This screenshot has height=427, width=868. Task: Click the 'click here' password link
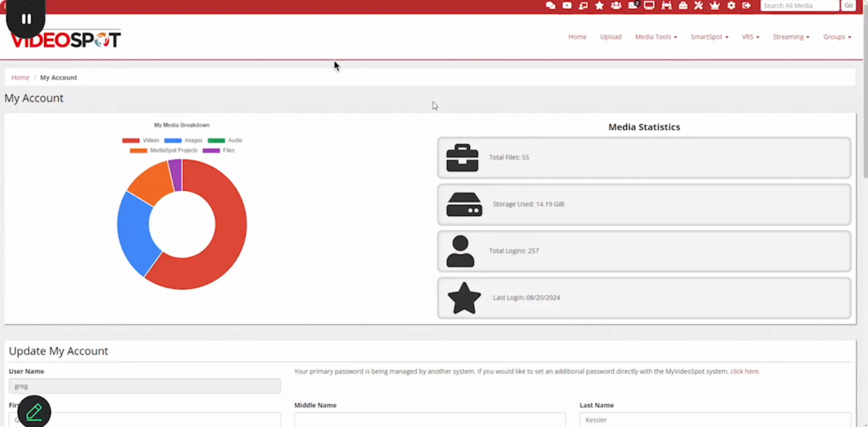click(x=744, y=371)
